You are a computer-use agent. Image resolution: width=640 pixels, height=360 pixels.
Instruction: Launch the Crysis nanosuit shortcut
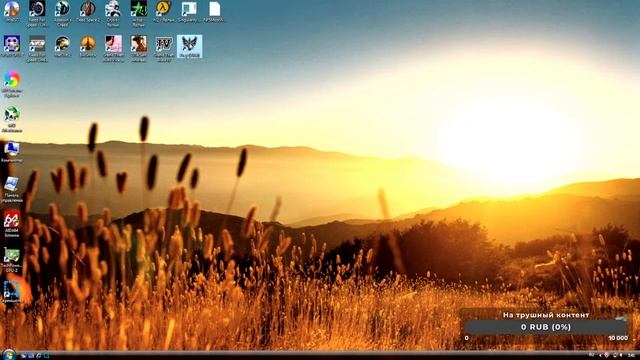(113, 13)
